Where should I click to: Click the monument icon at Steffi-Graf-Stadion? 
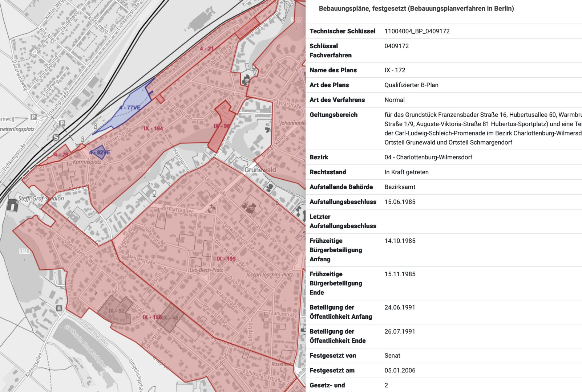[x=13, y=205]
